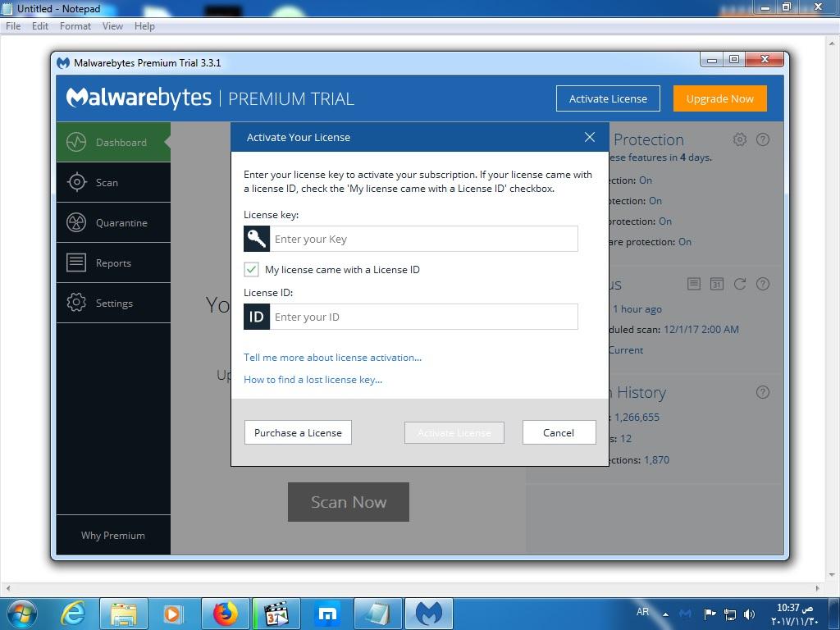The width and height of the screenshot is (840, 630).
Task: Open How to find a lost license key link
Action: click(x=313, y=380)
